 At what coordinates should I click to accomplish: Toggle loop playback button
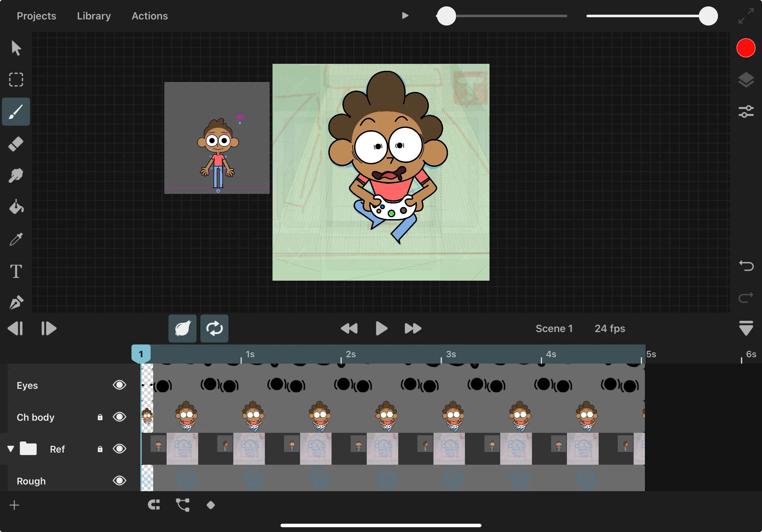[x=214, y=329]
